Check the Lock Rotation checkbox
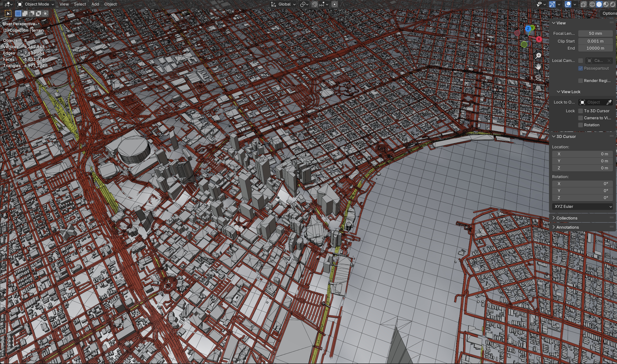The height and width of the screenshot is (364, 617). (580, 125)
